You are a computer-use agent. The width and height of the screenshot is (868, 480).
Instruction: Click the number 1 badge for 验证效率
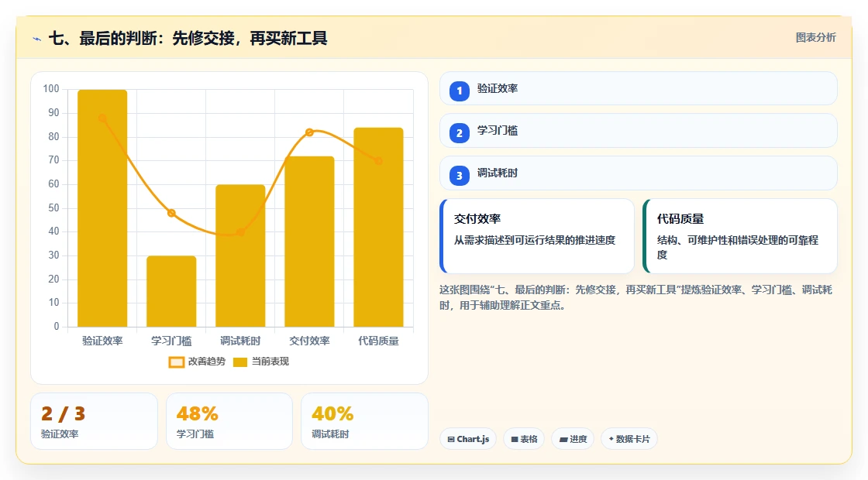459,91
